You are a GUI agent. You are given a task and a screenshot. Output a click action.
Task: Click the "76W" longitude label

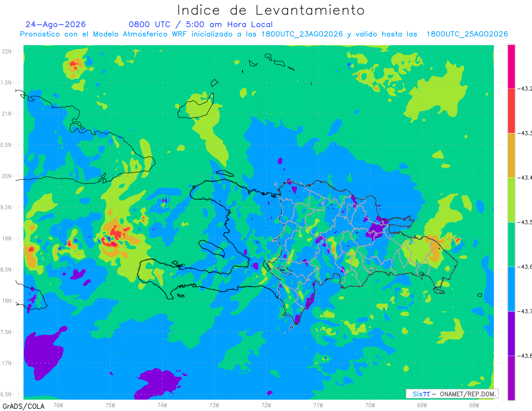click(58, 404)
